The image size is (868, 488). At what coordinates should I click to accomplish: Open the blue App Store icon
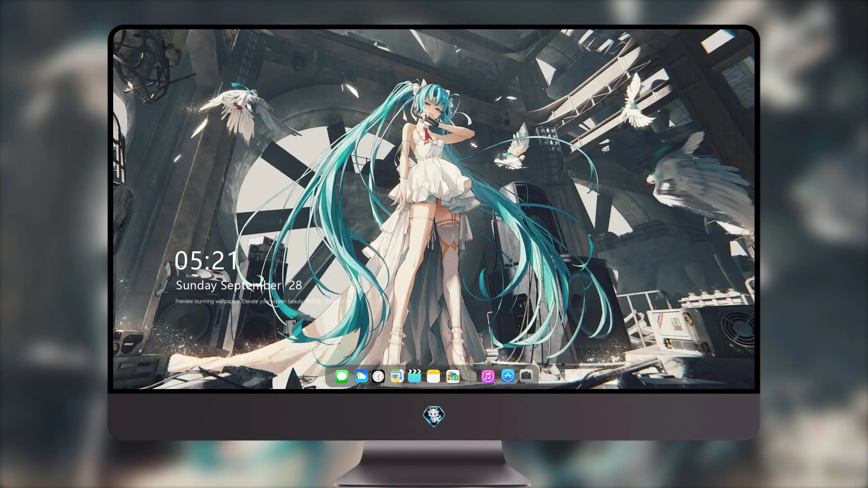[507, 375]
